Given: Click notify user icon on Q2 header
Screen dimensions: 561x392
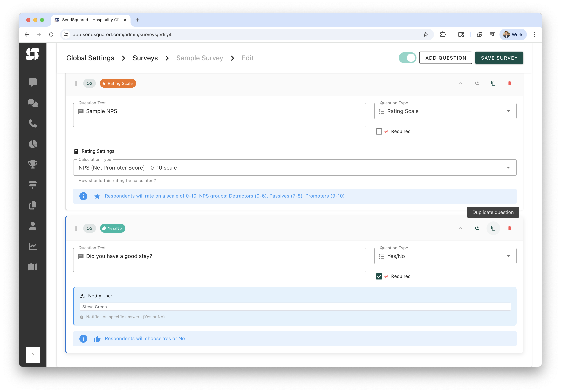Looking at the screenshot, I should pos(477,83).
